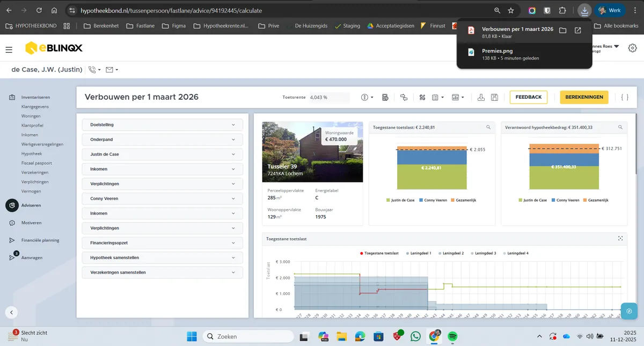This screenshot has width=644, height=346.
Task: Click the swap arrows compare icon
Action: point(404,97)
